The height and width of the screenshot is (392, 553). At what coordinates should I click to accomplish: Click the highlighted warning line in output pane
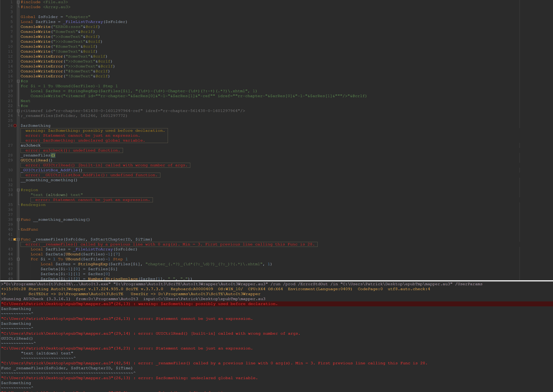(139, 304)
